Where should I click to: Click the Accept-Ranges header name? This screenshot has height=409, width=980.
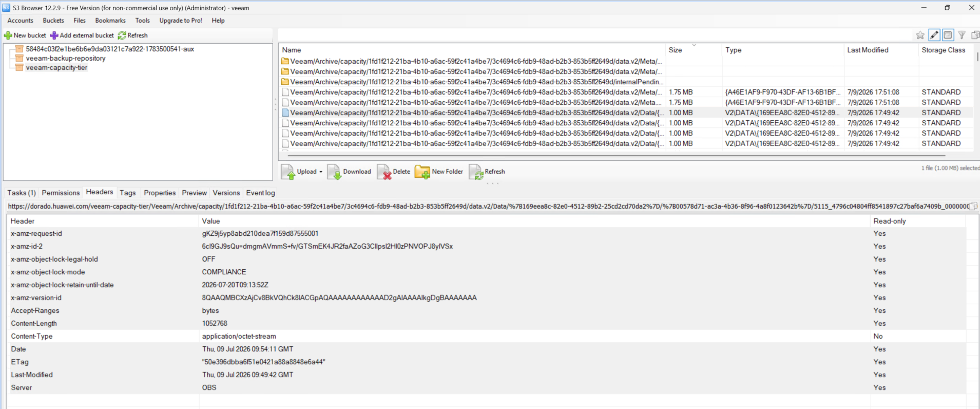tap(35, 310)
